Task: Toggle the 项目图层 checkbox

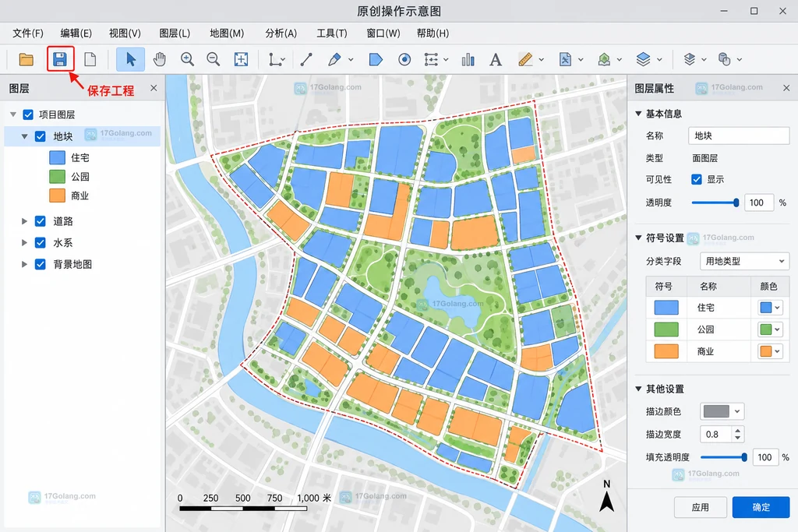Action: click(28, 115)
